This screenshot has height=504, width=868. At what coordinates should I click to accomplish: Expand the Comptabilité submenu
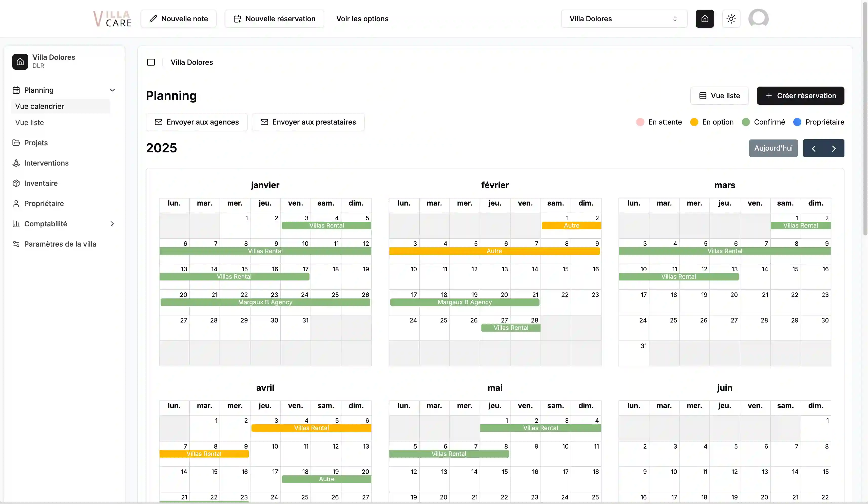[112, 224]
